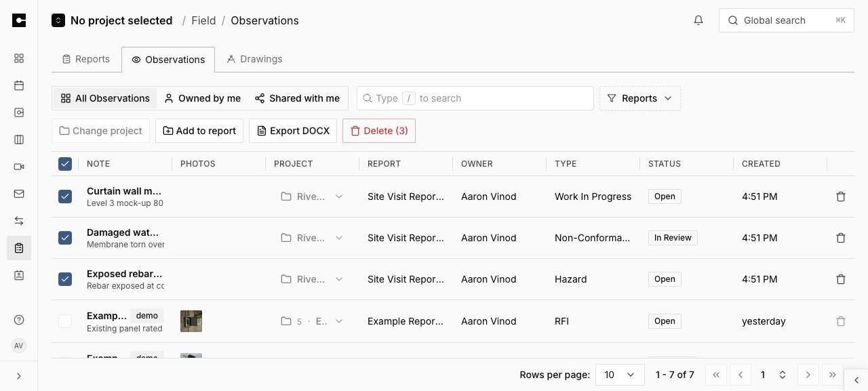Viewport: 868px width, 391px height.
Task: Open the calendar icon in sidebar
Action: 19,85
